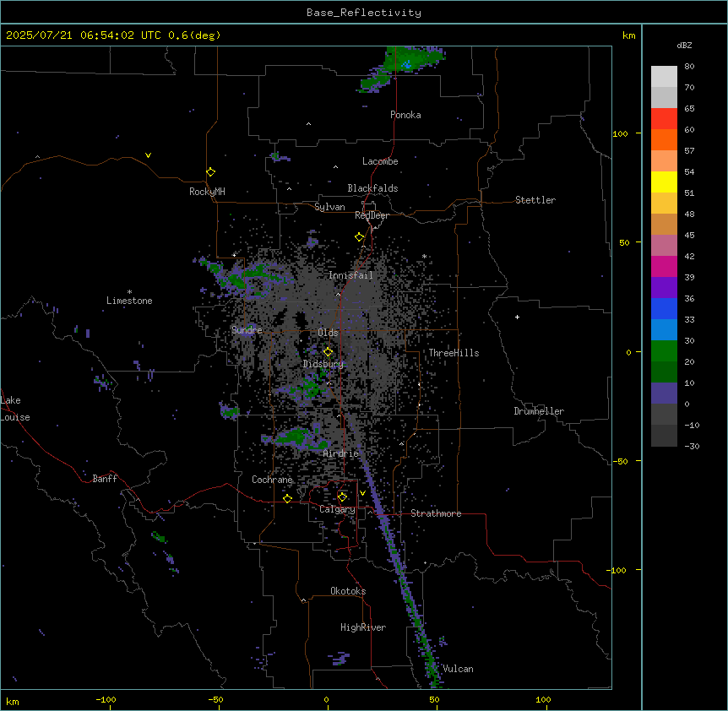
Task: Click the Blackfalds map label
Action: (372, 188)
